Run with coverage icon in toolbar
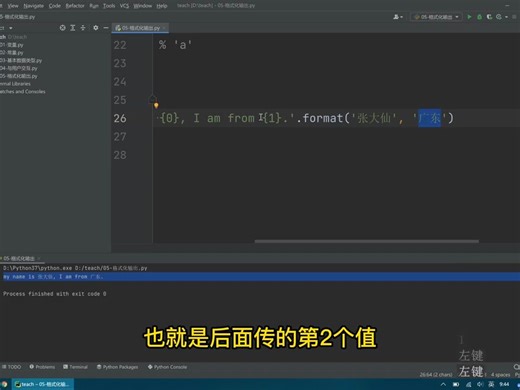This screenshot has width=520, height=390. [489, 17]
